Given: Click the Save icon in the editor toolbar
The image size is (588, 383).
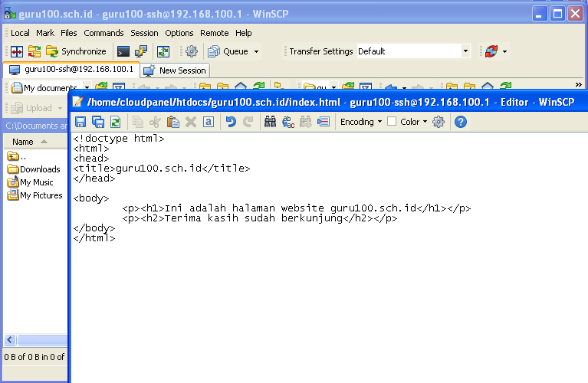Looking at the screenshot, I should (80, 122).
